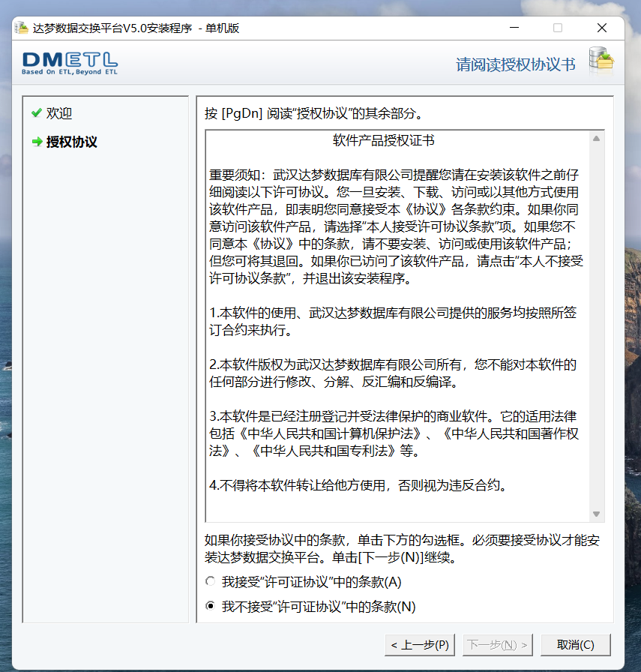Click clause 1 about 签订合约来执行
The height and width of the screenshot is (672, 641).
[x=393, y=321]
